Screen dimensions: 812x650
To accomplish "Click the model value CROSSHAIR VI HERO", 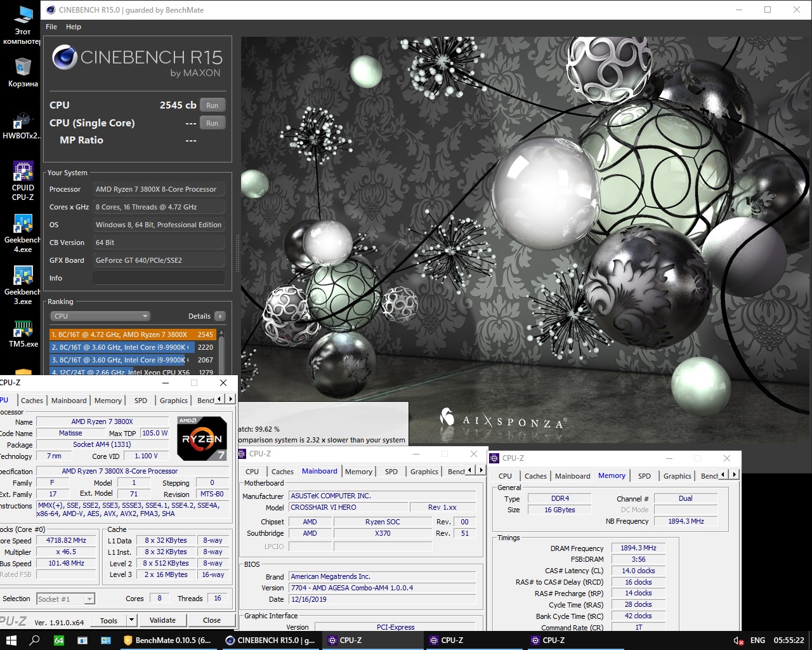I will pyautogui.click(x=348, y=507).
